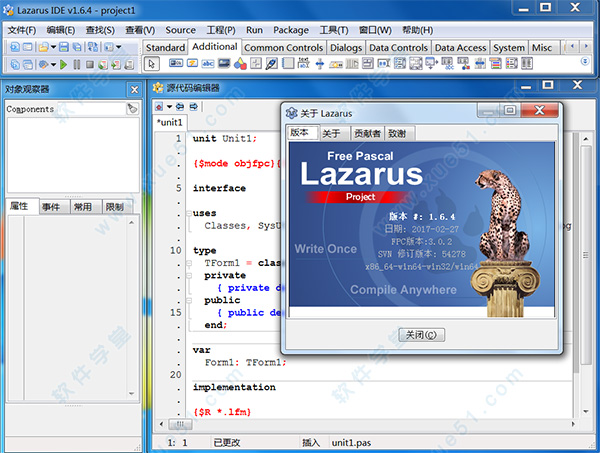Click the New Unit toolbar icon
600x453 pixels.
point(15,47)
